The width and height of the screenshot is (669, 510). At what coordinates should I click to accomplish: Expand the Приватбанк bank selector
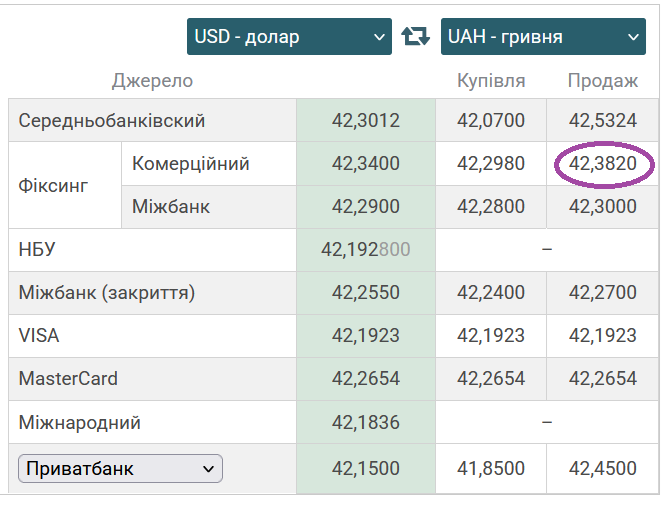[121, 468]
